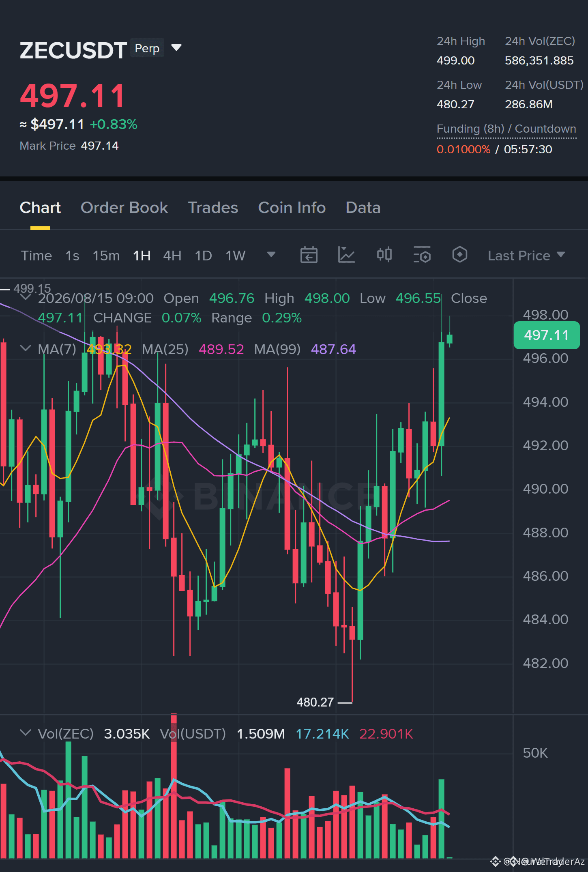
Task: Select the 1H interval
Action: [142, 256]
